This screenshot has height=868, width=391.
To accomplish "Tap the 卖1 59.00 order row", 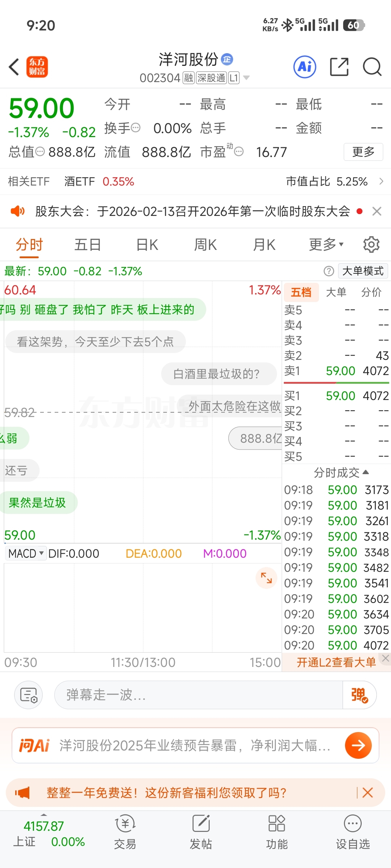I will pos(336,371).
